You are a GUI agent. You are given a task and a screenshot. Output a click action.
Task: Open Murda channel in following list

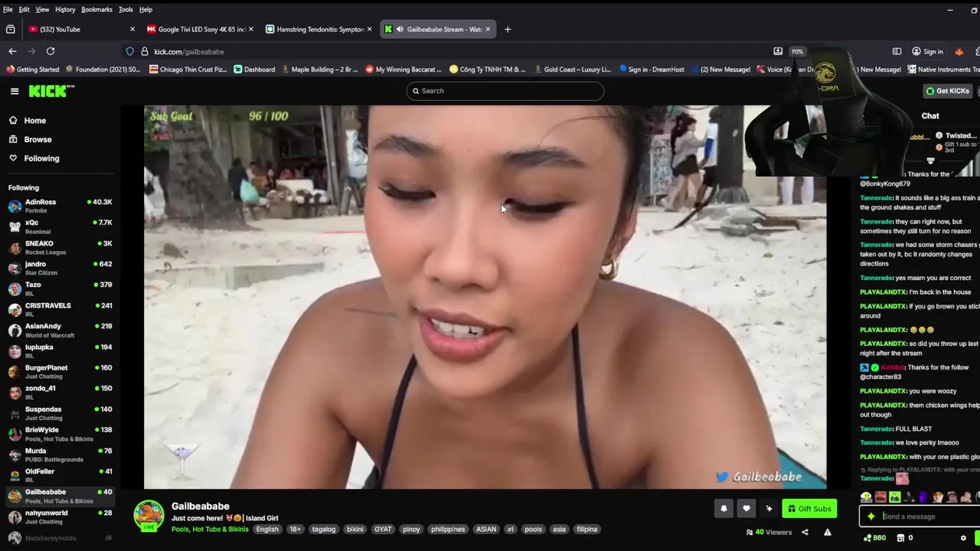60,455
